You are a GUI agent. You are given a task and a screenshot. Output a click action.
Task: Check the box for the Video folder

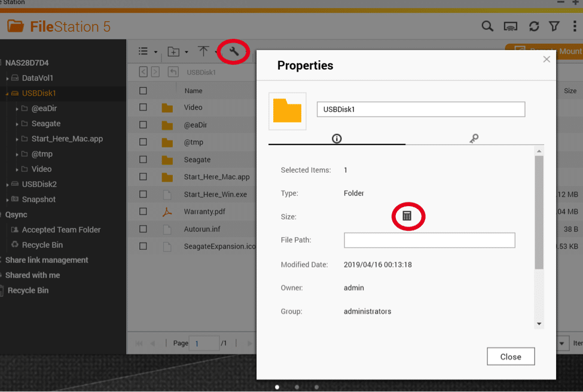pos(143,107)
